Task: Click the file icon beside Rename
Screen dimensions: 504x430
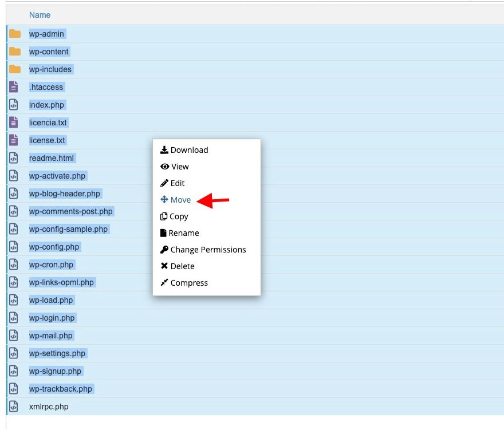Action: pos(163,232)
